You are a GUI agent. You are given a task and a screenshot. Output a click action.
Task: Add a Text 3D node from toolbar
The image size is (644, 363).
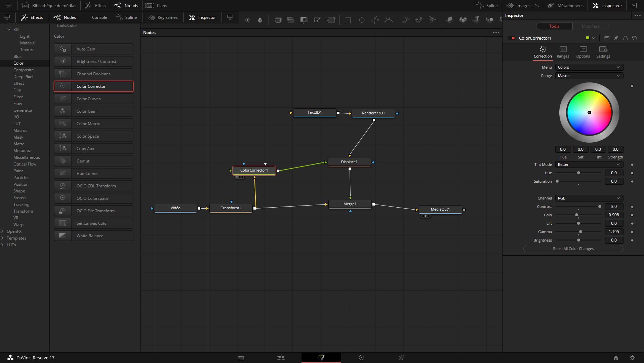[x=477, y=20]
